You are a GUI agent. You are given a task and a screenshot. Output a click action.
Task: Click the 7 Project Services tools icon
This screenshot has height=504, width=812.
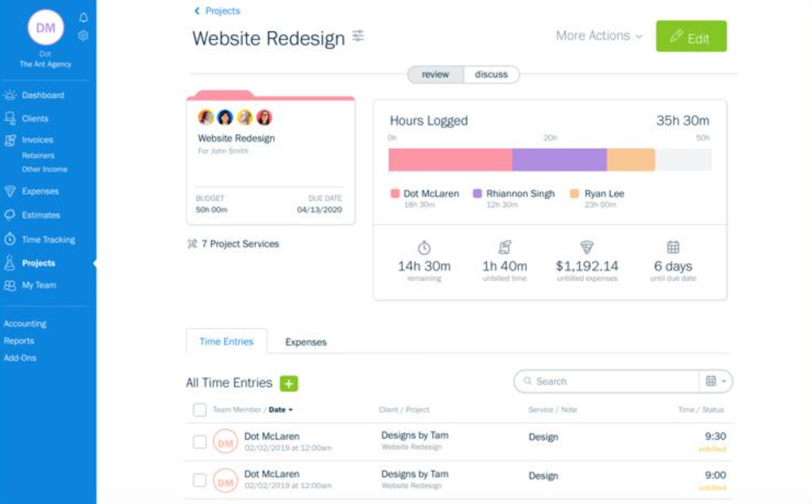pos(192,244)
